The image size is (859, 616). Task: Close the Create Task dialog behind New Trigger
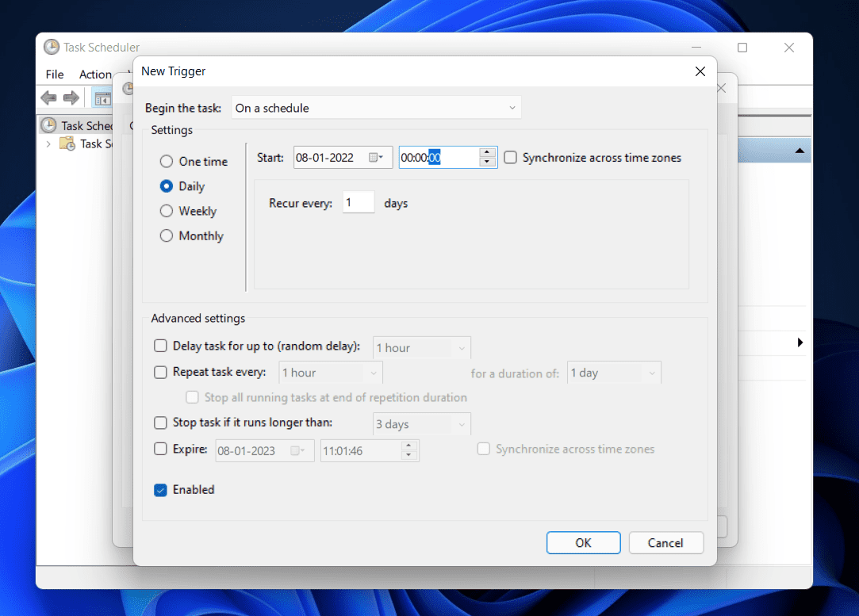coord(723,88)
